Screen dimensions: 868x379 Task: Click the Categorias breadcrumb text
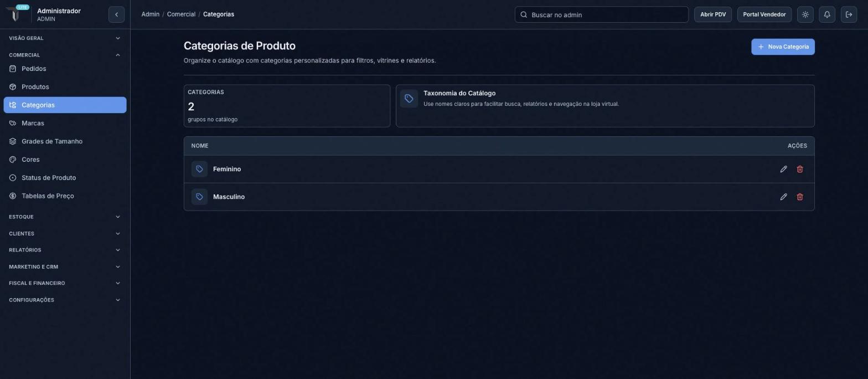tap(219, 14)
